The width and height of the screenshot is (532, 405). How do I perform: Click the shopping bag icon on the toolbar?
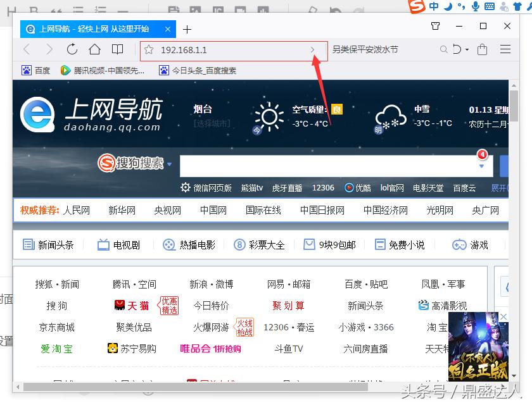tap(482, 49)
